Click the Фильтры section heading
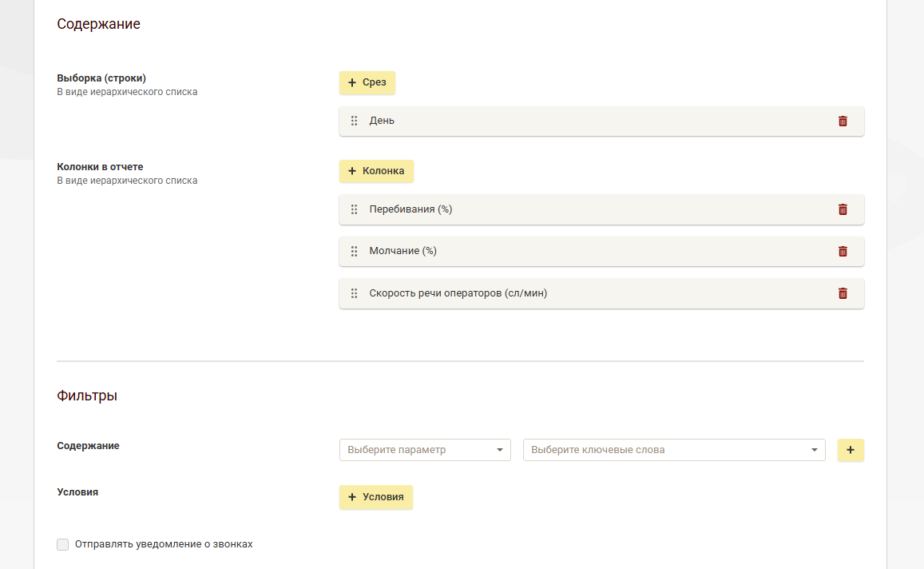924x569 pixels. 87,396
